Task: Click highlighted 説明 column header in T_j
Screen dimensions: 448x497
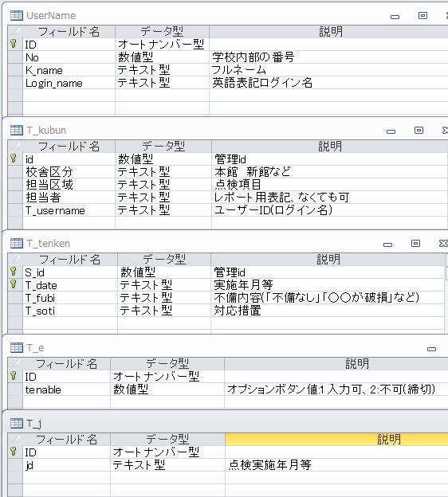Action: pos(336,440)
